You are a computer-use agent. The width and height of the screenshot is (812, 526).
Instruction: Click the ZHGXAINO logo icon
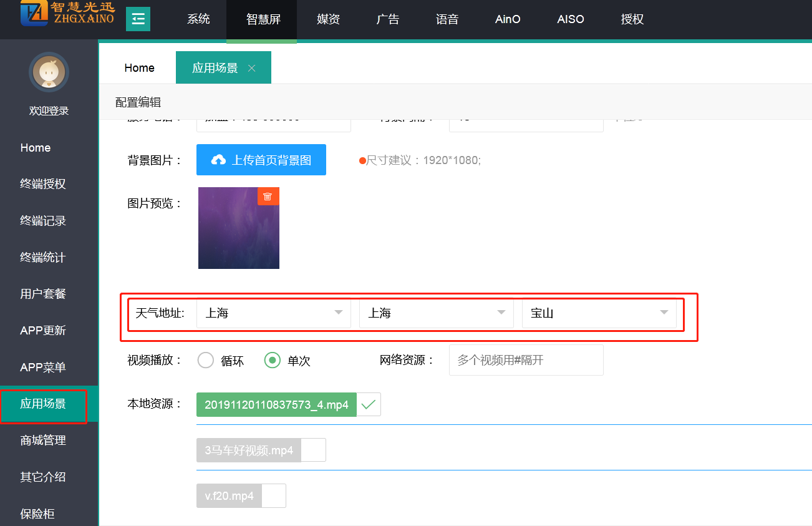point(34,12)
